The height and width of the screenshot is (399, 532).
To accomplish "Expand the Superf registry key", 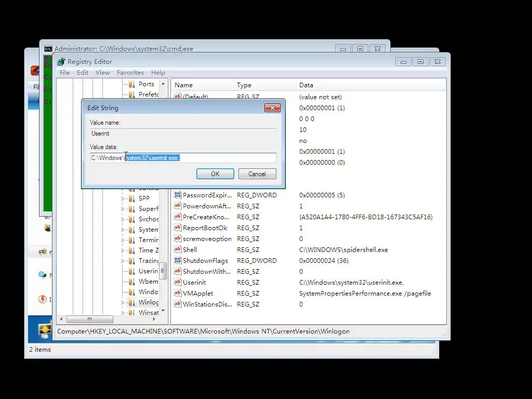I will (123, 209).
